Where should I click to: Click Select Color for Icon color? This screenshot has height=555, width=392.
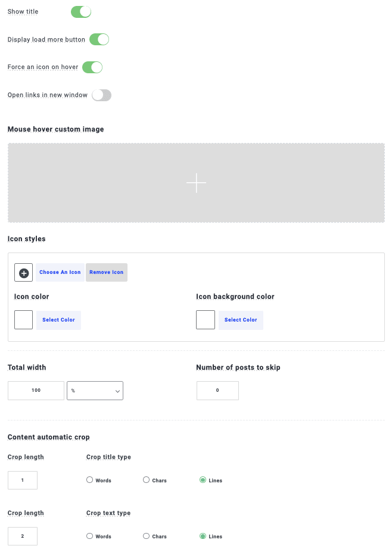point(59,320)
